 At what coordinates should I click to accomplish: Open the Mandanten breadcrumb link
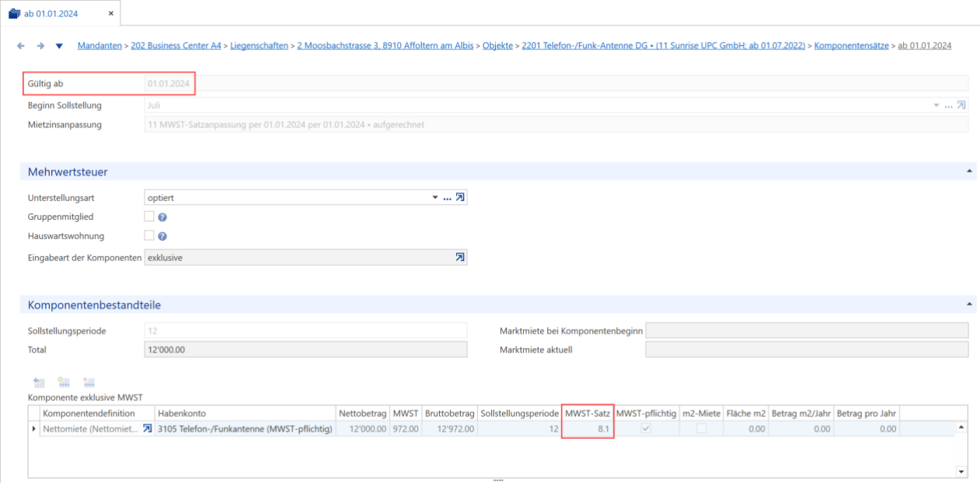(x=99, y=46)
